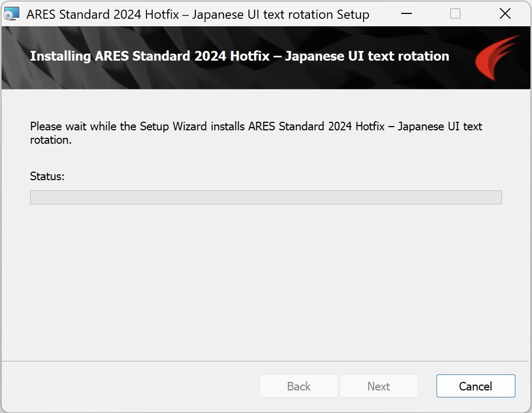532x413 pixels.
Task: Click the 'Please wait while the Setup Wizard' text
Action: (99, 126)
